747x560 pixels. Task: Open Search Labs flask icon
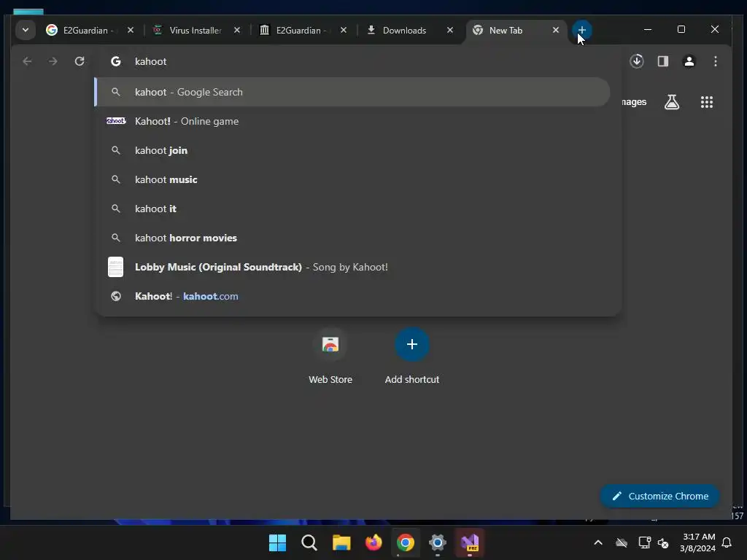(x=672, y=102)
